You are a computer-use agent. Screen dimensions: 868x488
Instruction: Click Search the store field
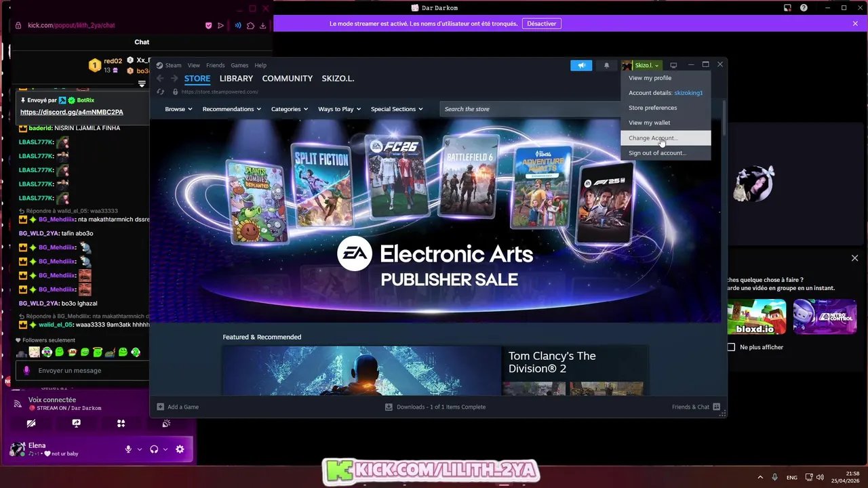click(x=529, y=109)
